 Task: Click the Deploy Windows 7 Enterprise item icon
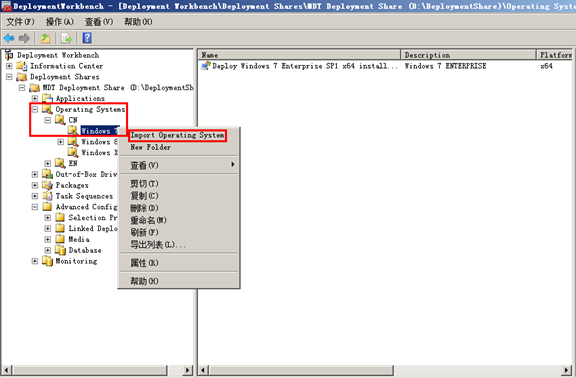point(206,66)
